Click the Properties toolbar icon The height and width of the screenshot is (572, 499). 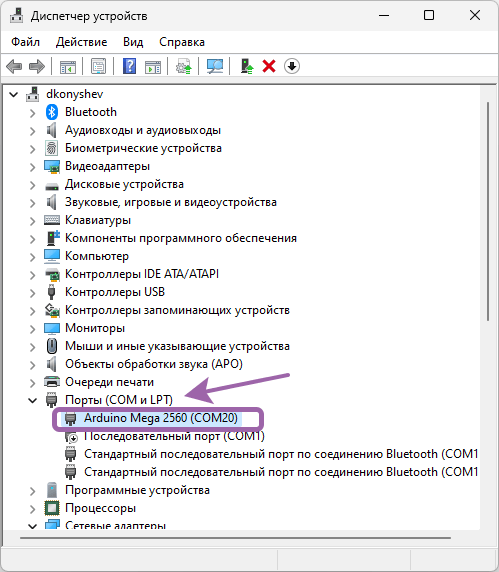(98, 66)
